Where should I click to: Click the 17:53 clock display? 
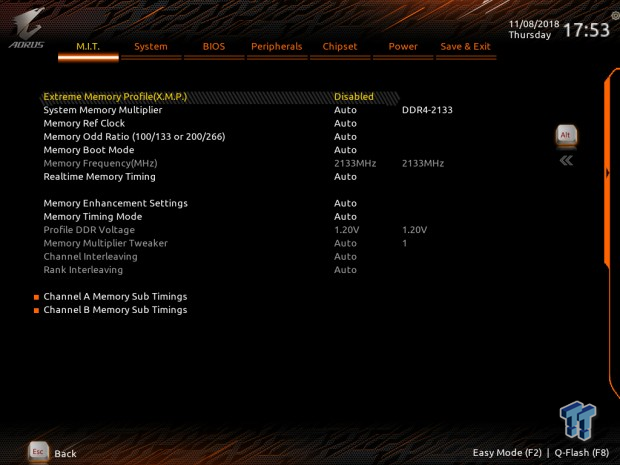click(x=586, y=30)
